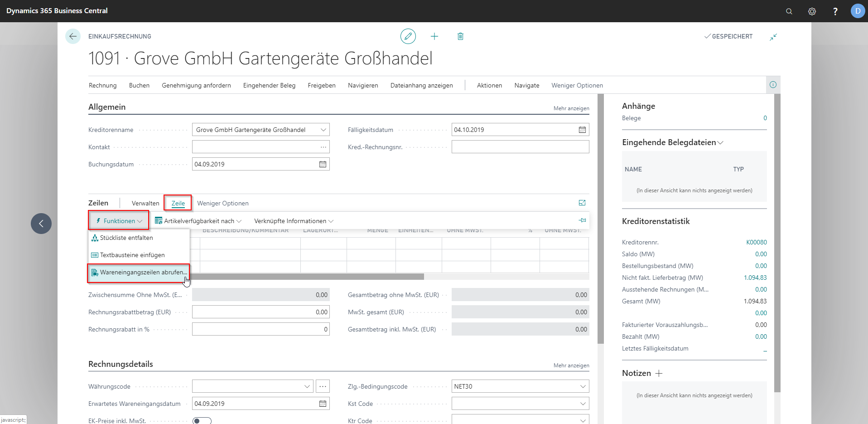Image resolution: width=868 pixels, height=424 pixels.
Task: Open Navigate menu
Action: (x=527, y=85)
